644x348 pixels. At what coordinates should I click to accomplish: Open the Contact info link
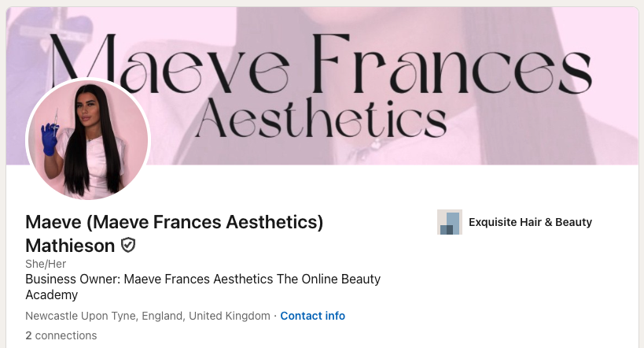312,316
